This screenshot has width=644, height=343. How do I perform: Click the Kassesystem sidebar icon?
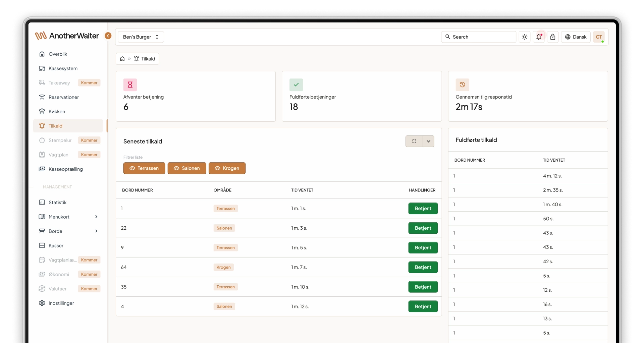coord(42,68)
